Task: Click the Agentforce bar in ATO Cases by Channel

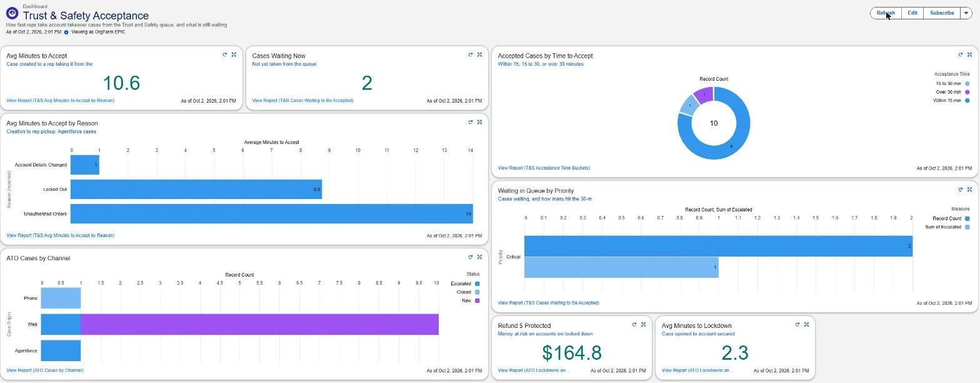Action: pyautogui.click(x=61, y=350)
